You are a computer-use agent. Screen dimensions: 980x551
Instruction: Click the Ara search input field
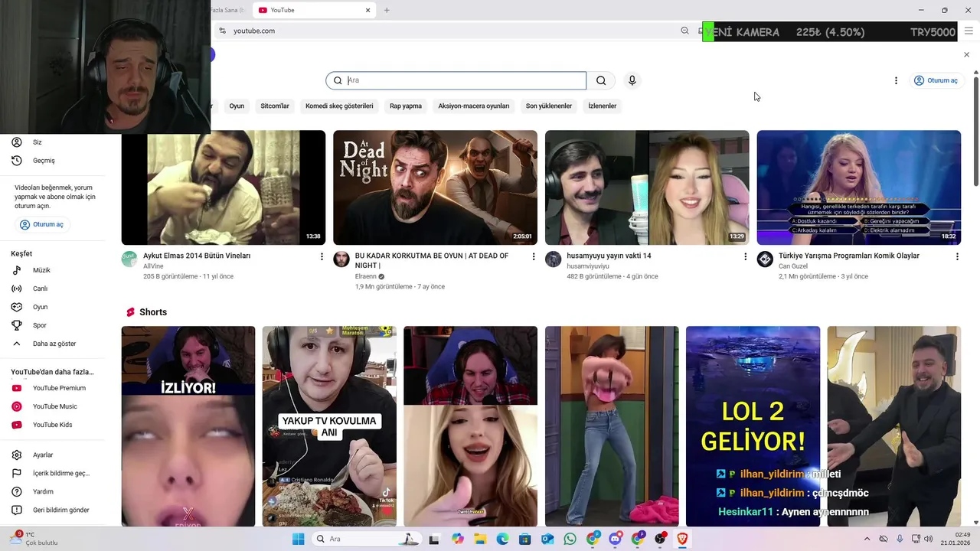456,80
